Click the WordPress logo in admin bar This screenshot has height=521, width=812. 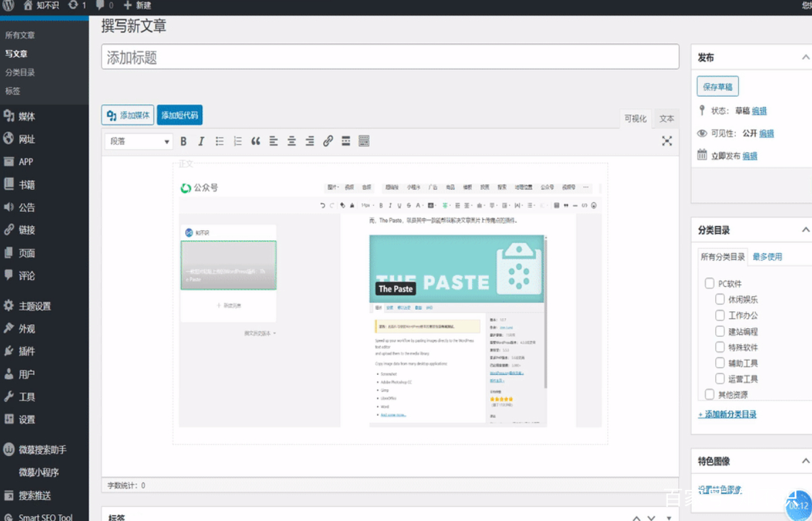point(8,5)
